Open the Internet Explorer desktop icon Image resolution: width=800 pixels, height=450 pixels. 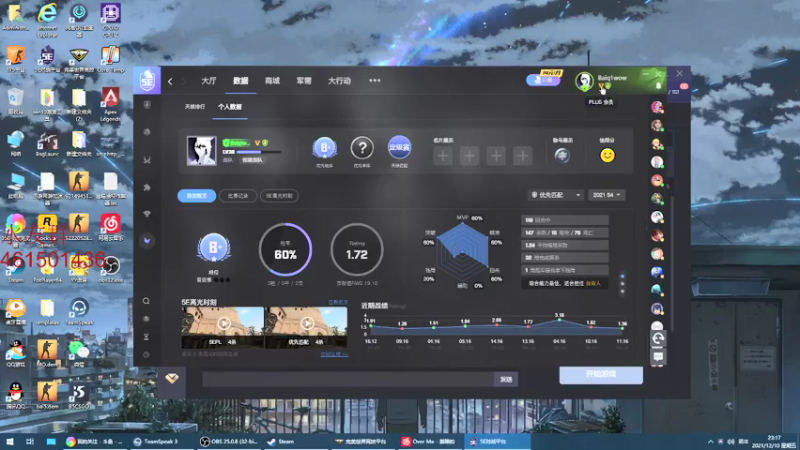click(x=47, y=20)
